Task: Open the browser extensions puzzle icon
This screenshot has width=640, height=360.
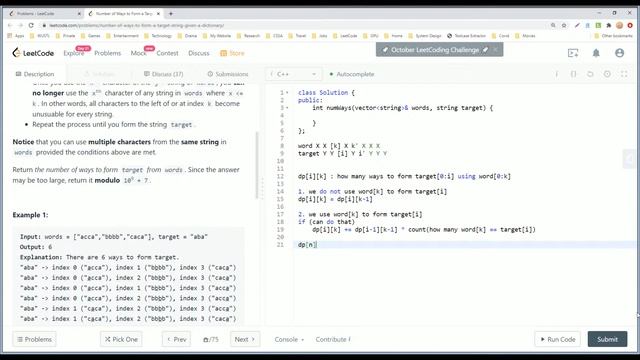Action: tap(609, 25)
